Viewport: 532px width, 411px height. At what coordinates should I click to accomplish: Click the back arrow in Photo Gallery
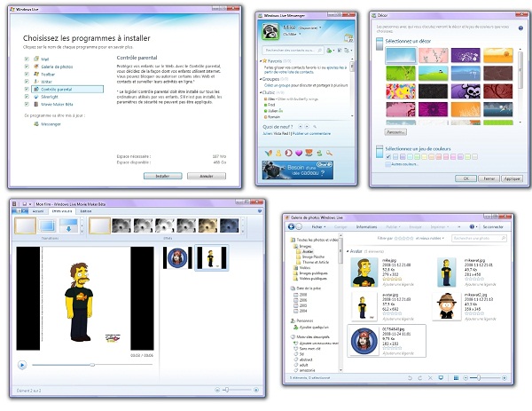[x=291, y=226]
